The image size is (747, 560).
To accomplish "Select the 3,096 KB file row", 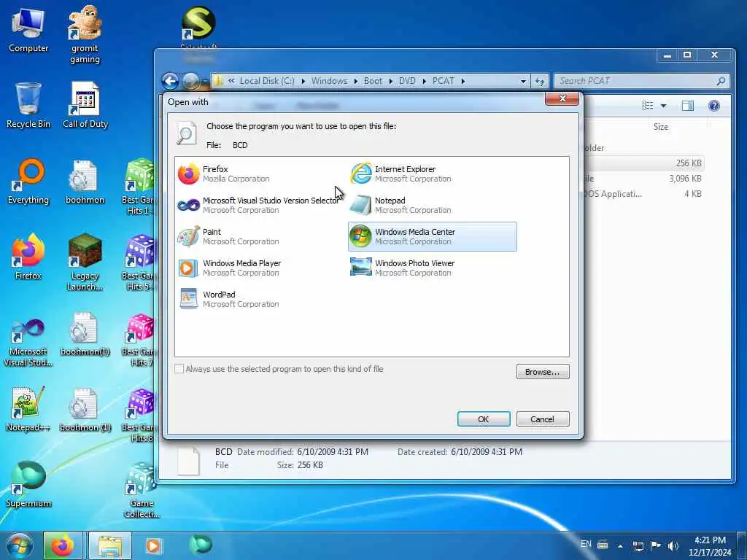I will (643, 179).
